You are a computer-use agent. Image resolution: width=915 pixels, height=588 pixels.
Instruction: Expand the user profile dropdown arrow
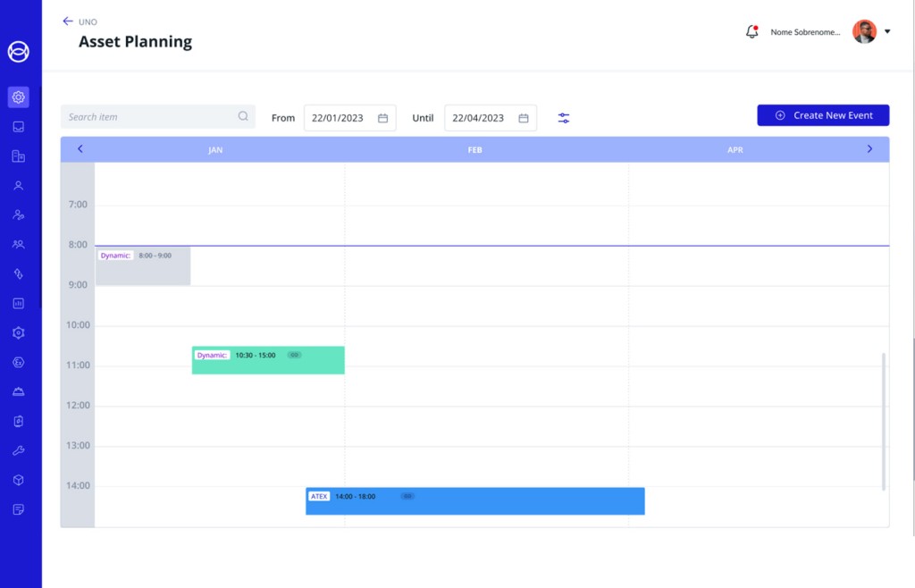pyautogui.click(x=887, y=31)
